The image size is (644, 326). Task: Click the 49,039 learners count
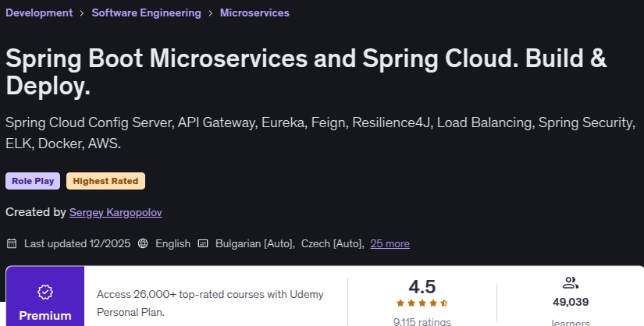(571, 302)
